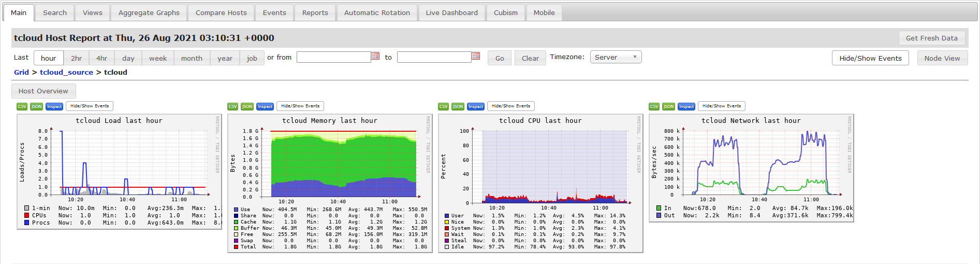This screenshot has height=264, width=980.
Task: Open the Timezone Server dropdown
Action: (616, 57)
